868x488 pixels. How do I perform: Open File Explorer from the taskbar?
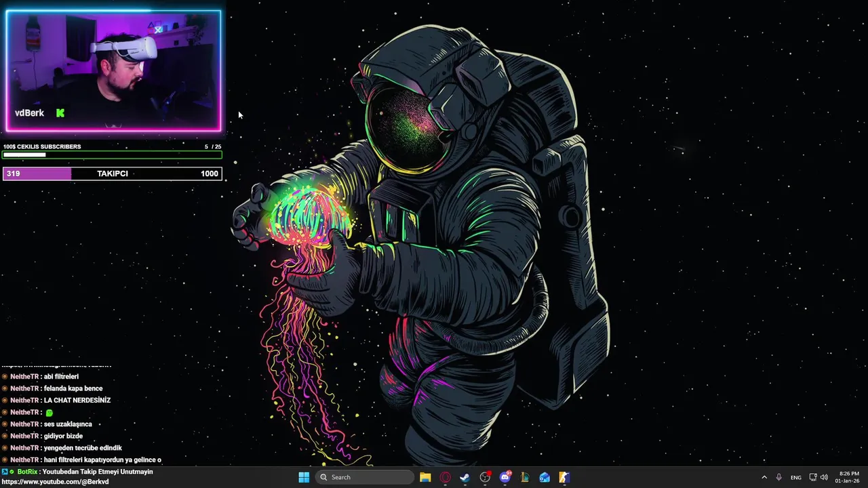(425, 477)
